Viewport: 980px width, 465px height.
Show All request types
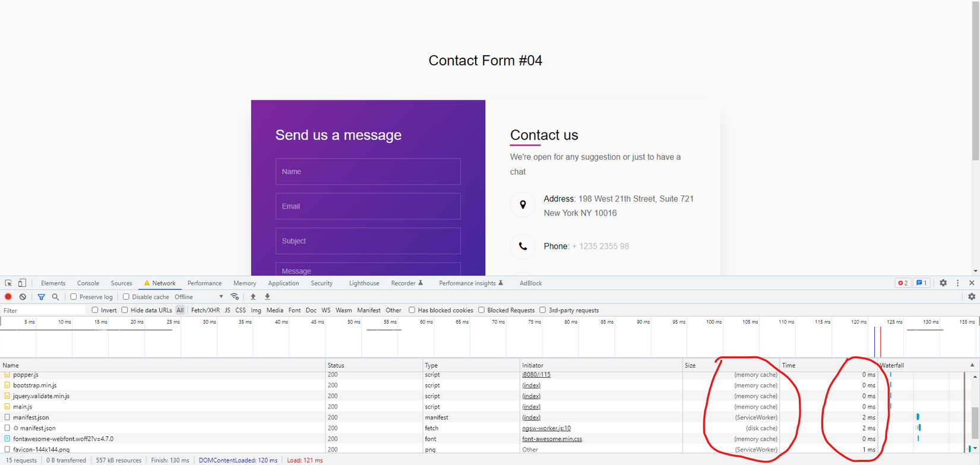(x=180, y=310)
